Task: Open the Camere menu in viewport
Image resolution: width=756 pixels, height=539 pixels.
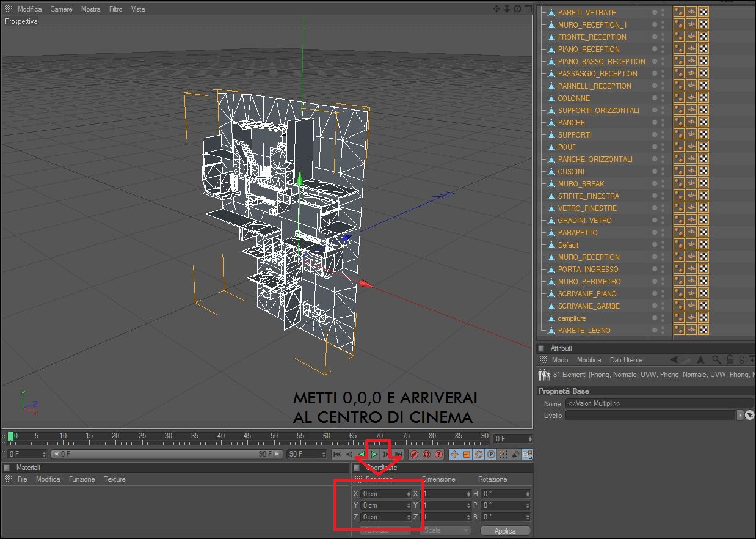Action: 61,9
